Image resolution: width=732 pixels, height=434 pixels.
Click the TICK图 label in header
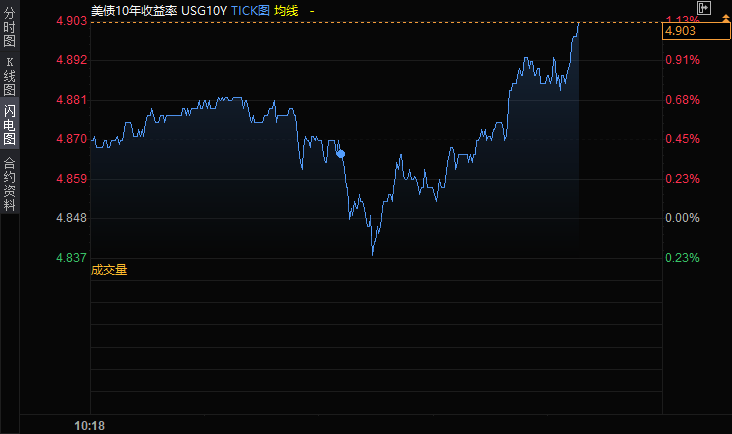point(250,11)
